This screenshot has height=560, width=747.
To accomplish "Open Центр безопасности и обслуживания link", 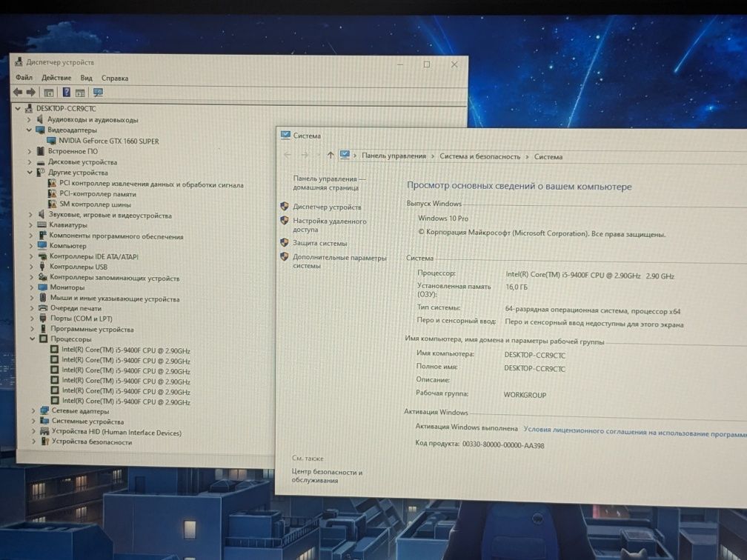I will [x=327, y=476].
